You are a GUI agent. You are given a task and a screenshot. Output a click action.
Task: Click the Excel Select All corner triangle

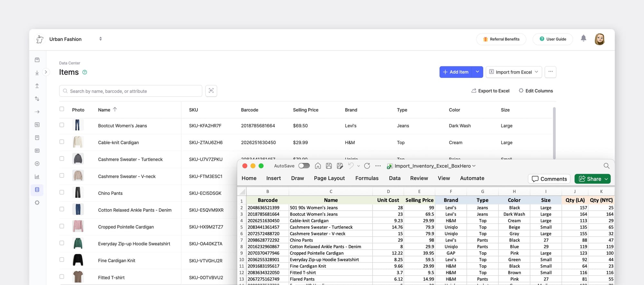pos(242,192)
